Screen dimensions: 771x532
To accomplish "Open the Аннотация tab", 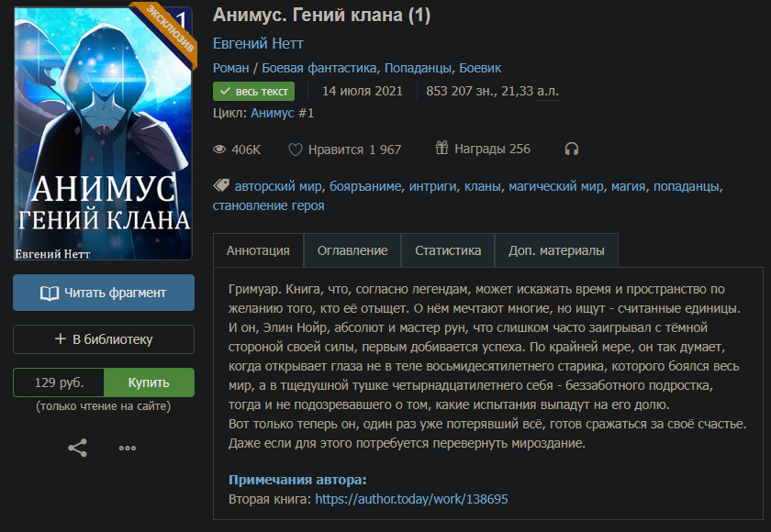I will (258, 250).
